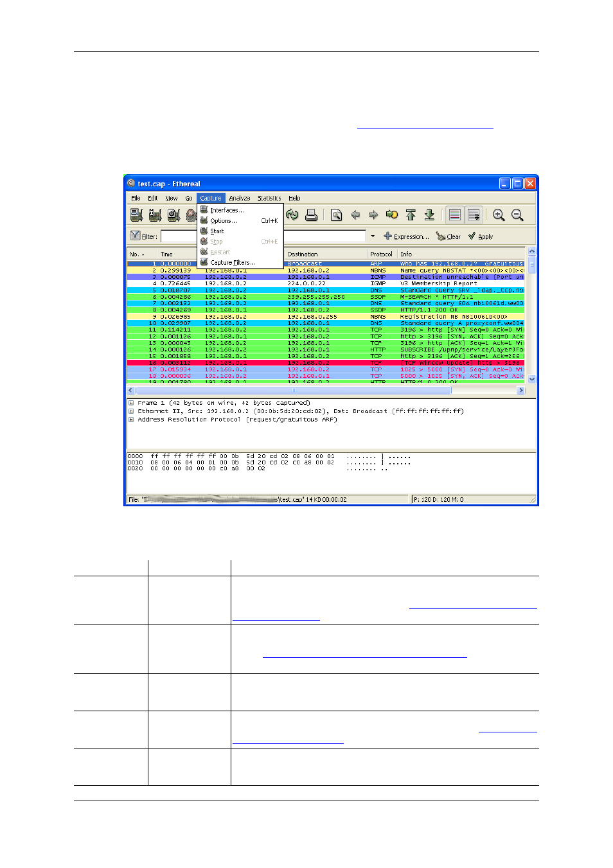613x868 pixels.
Task: Select packet '1025 > 5000 [SYN]' row
Action: click(326, 369)
